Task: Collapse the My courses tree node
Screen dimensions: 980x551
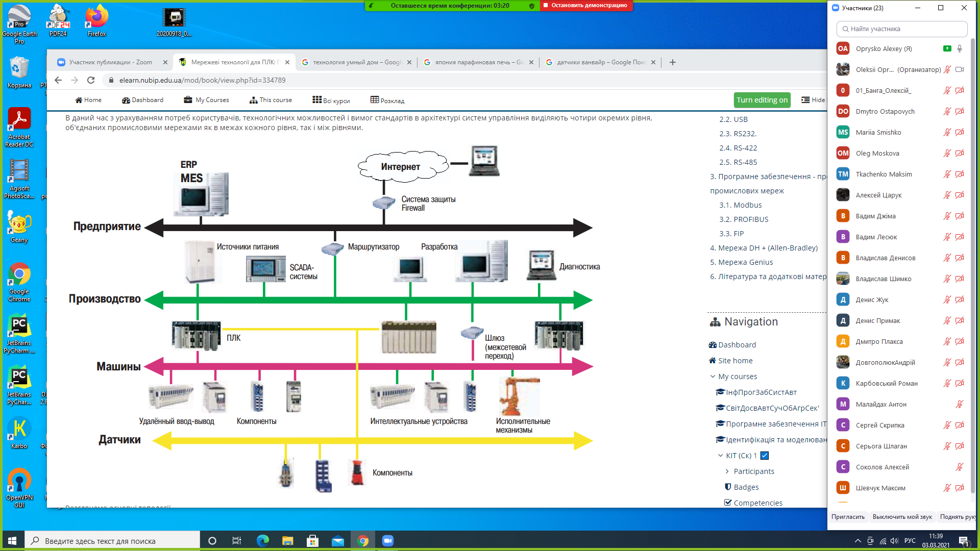Action: tap(713, 377)
